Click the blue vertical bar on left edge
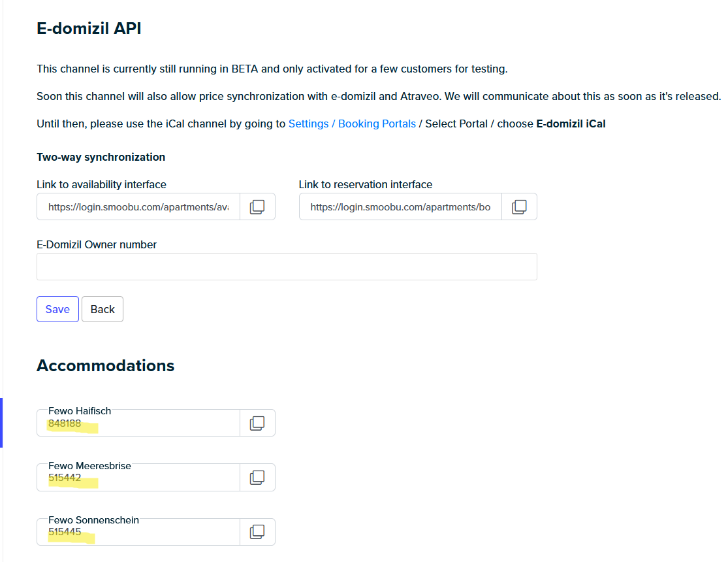 click(x=1, y=423)
